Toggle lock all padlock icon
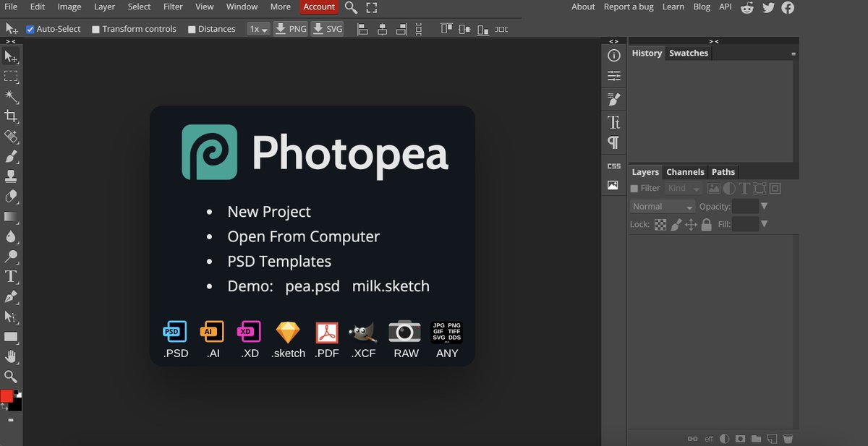 pyautogui.click(x=706, y=225)
